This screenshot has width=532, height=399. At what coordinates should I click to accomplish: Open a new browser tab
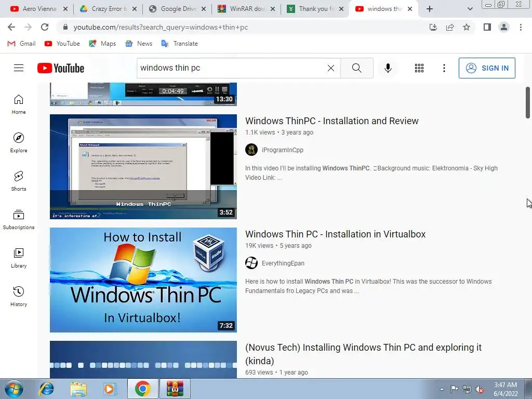pos(430,9)
